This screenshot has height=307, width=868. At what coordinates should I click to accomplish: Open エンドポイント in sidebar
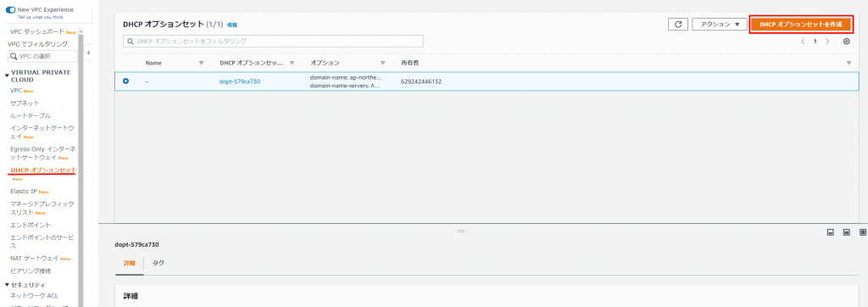[x=31, y=225]
